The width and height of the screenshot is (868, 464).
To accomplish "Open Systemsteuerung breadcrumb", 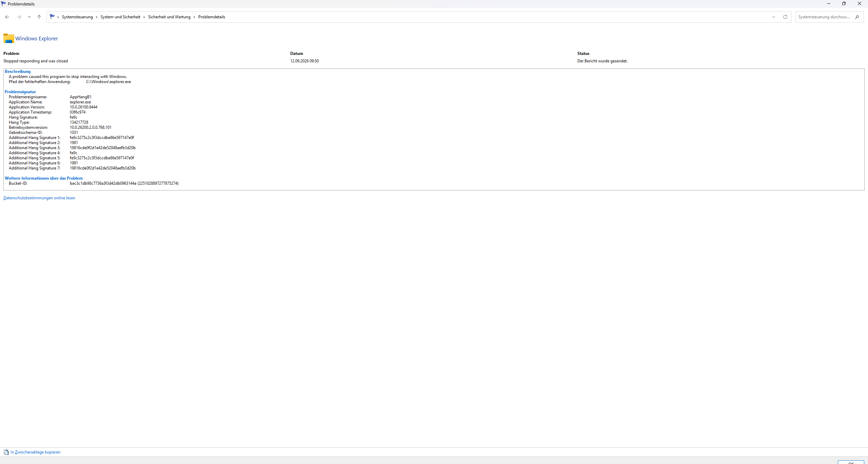I will (77, 17).
